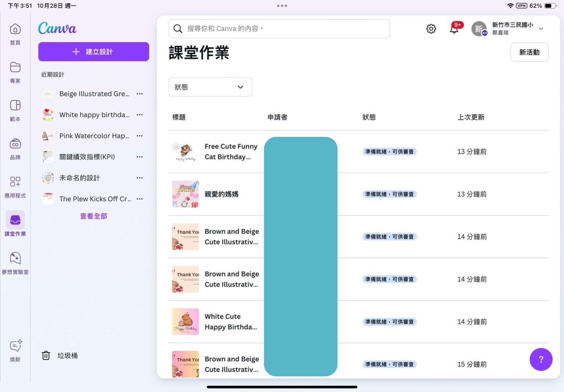Viewport: 564px width, 392px height.
Task: Open the 應用程式 apps icon
Action: (15, 182)
